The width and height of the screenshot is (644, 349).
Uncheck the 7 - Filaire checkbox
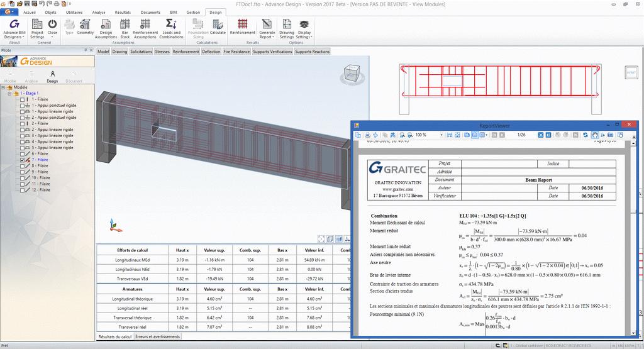(x=22, y=160)
